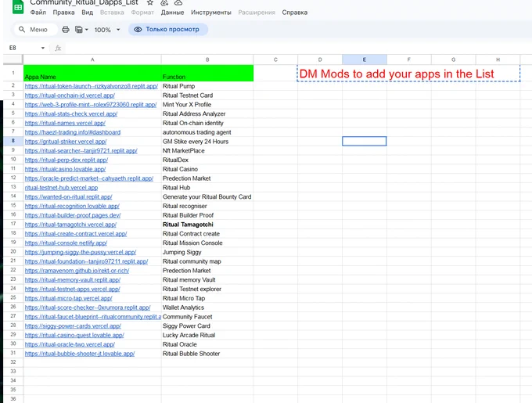Check the cloud save status icon
532x403 pixels.
[178, 2]
